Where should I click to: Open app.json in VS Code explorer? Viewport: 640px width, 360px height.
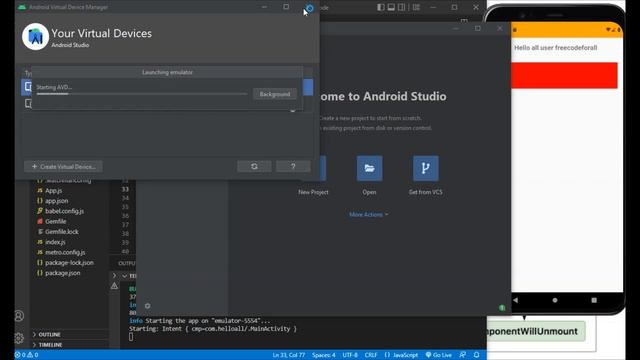click(56, 201)
